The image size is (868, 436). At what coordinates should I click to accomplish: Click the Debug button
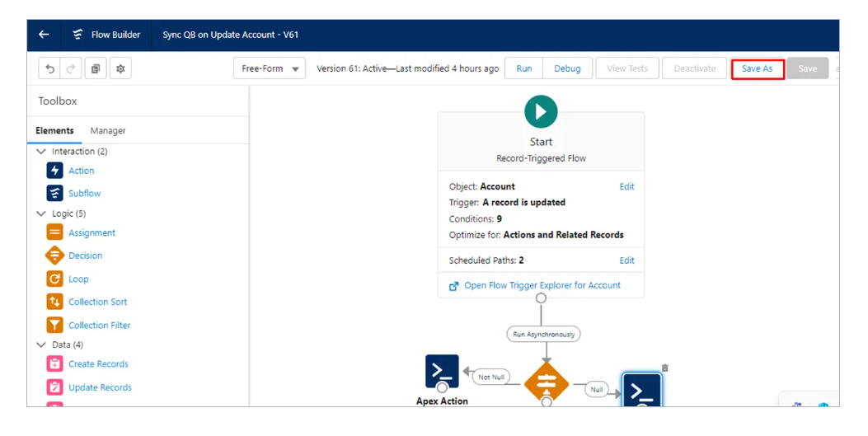click(x=567, y=68)
